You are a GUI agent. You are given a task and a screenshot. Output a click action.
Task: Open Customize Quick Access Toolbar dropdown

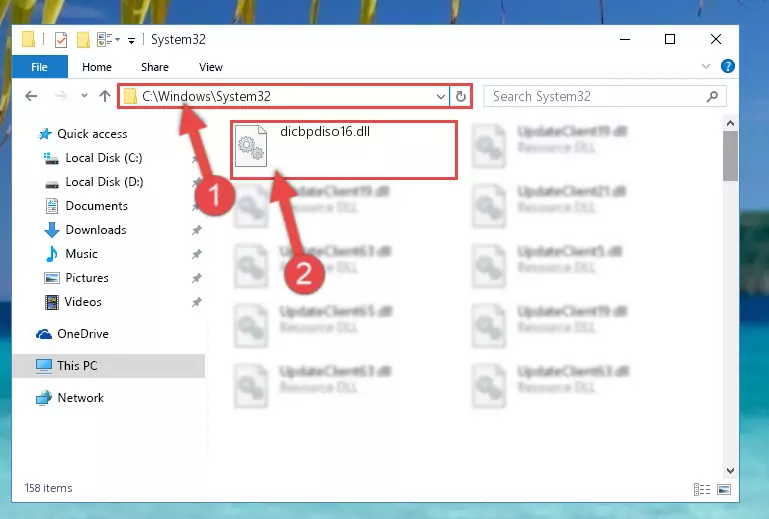131,41
